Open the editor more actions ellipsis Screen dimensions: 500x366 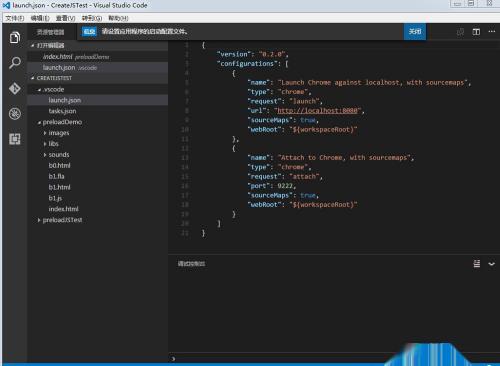(492, 31)
